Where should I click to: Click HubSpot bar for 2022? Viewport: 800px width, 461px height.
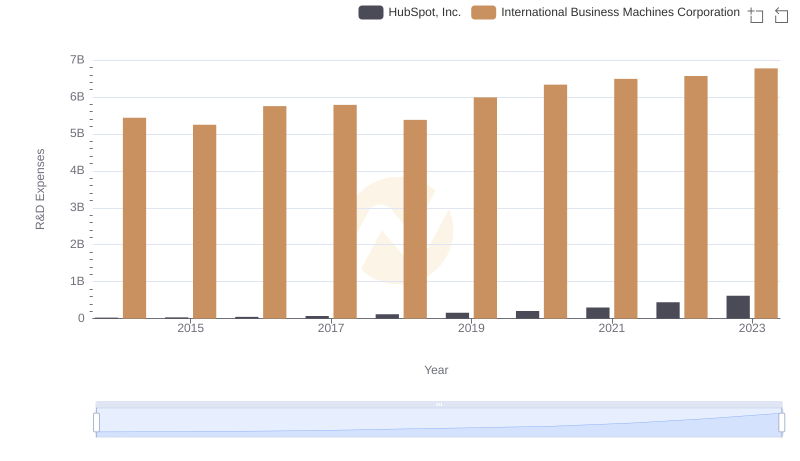(668, 310)
